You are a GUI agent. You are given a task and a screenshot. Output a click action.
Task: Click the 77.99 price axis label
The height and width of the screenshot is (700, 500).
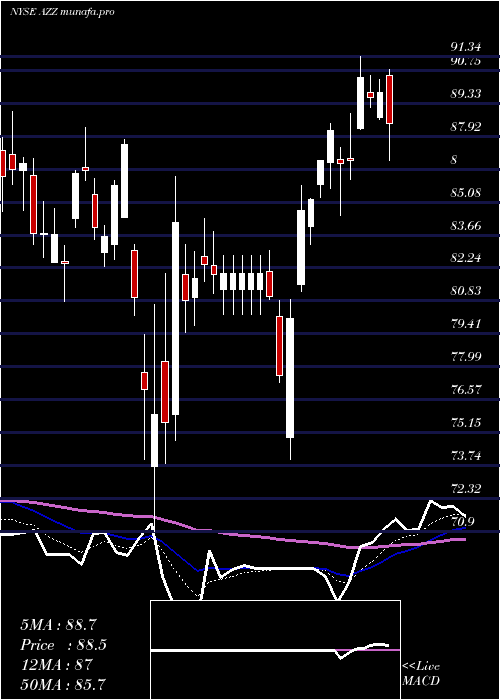466,357
